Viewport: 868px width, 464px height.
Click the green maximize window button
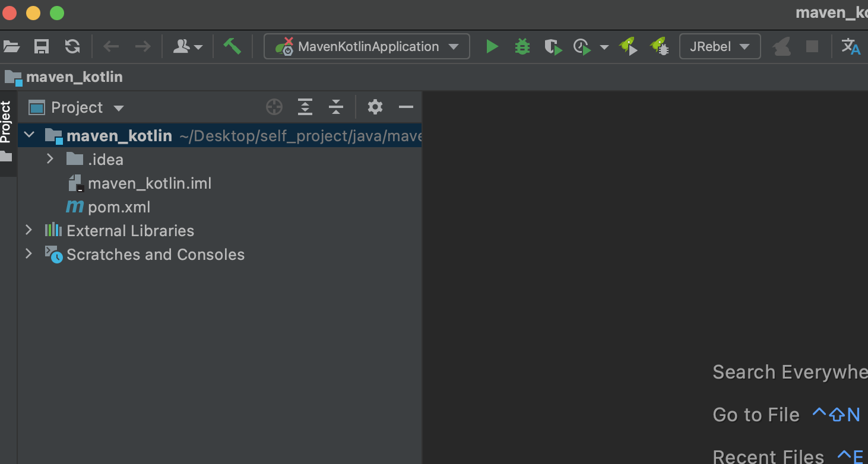(57, 12)
